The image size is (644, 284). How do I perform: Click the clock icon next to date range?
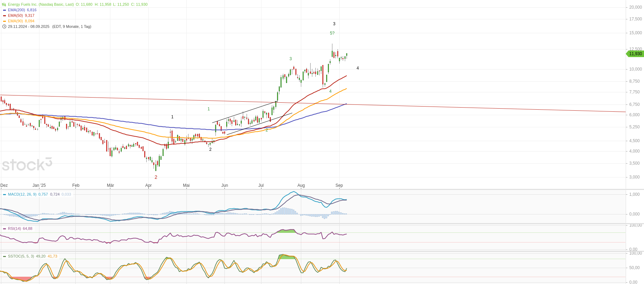point(4,27)
